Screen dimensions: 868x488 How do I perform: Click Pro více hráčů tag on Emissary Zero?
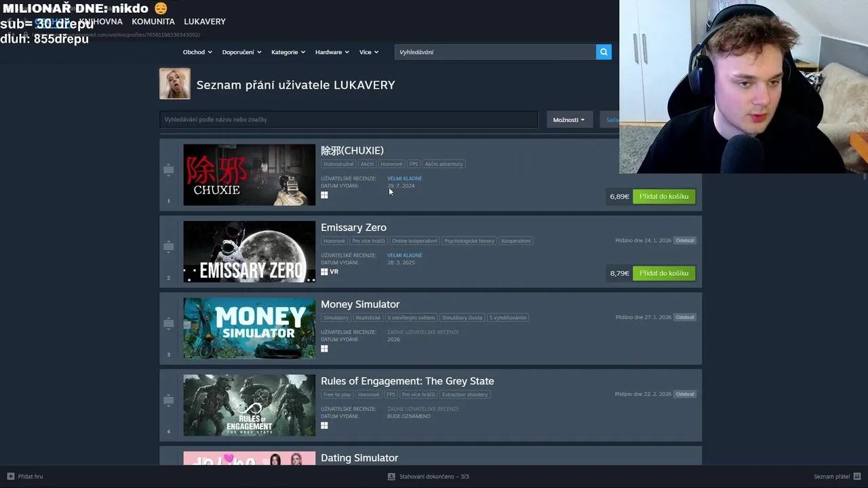368,241
